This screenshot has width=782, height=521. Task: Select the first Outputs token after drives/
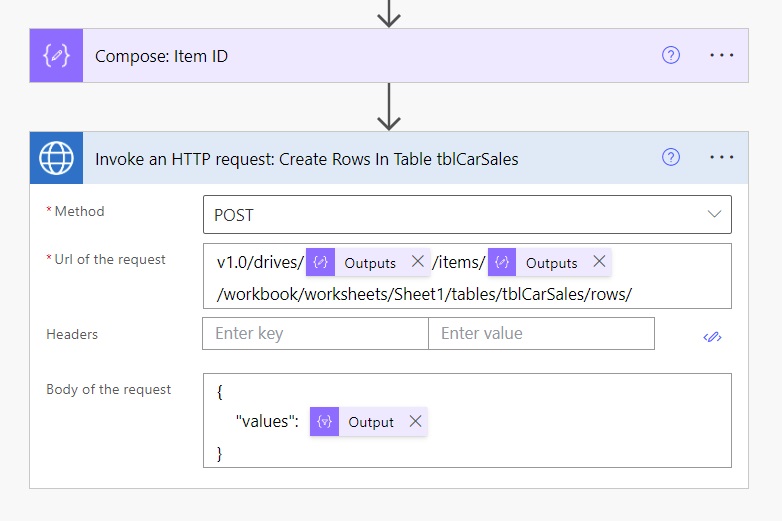369,263
